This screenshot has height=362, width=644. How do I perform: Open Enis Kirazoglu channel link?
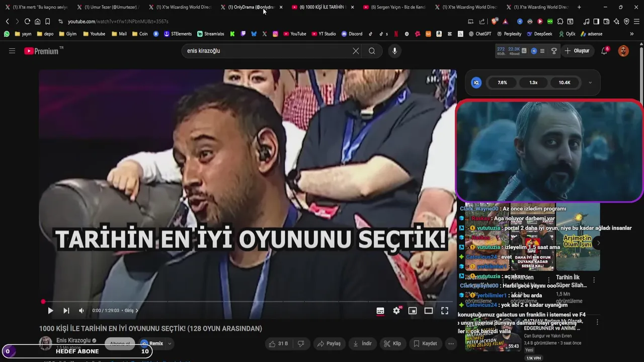pyautogui.click(x=73, y=340)
